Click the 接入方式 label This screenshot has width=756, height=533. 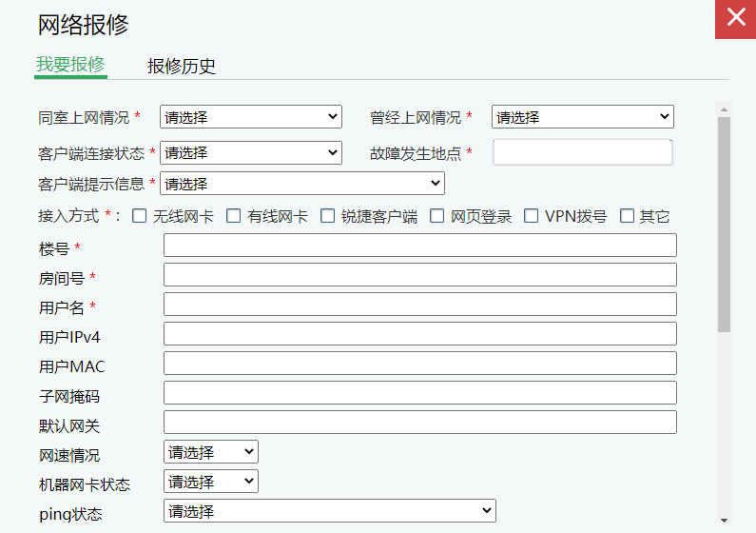tap(68, 216)
